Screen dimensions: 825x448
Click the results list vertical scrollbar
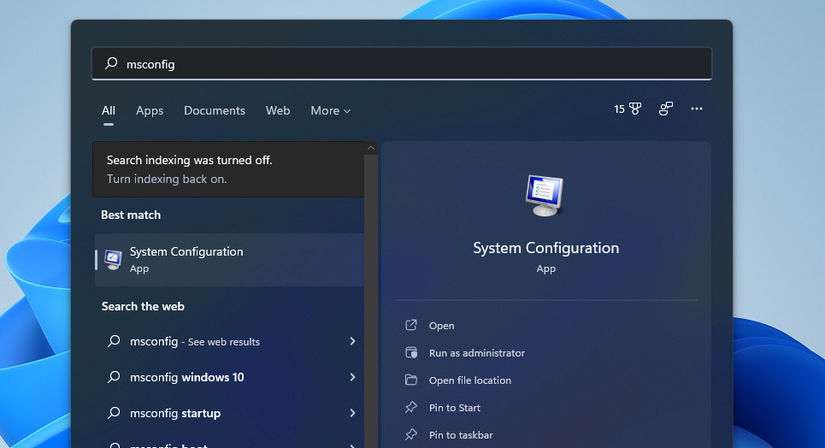pos(371,300)
